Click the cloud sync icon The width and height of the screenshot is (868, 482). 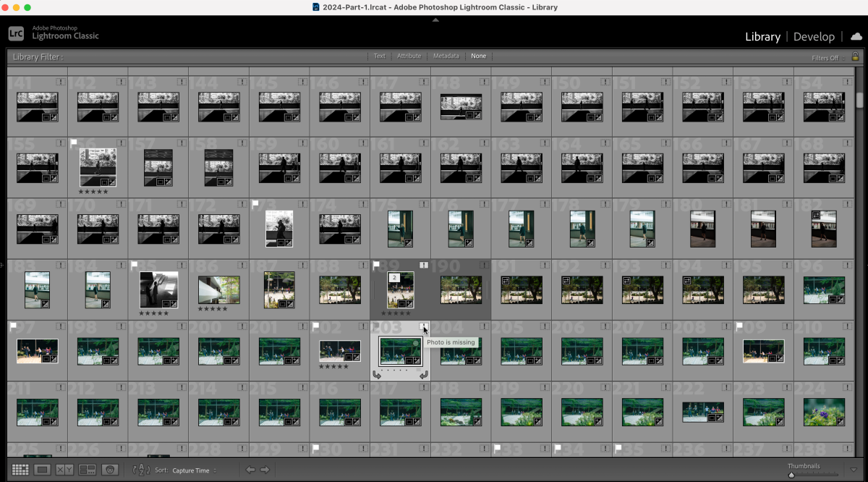point(856,35)
